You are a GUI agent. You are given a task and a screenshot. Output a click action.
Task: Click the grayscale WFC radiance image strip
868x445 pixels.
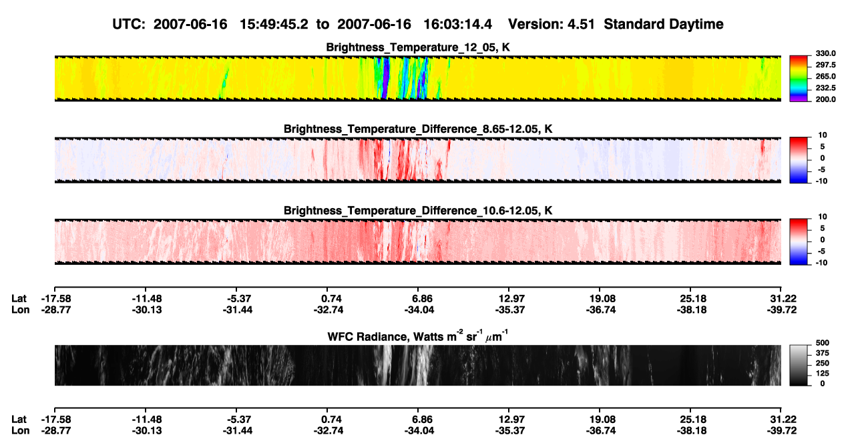coord(418,365)
